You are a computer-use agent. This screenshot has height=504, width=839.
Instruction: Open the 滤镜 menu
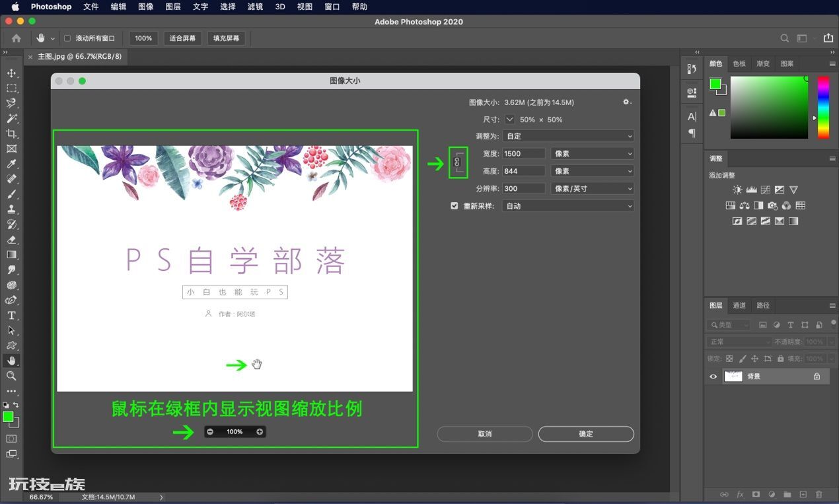[x=254, y=7]
